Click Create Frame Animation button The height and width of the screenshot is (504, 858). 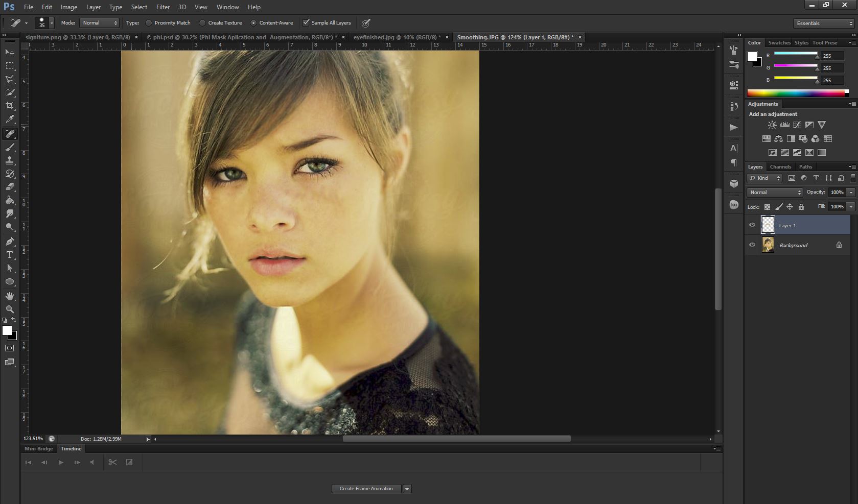coord(366,489)
